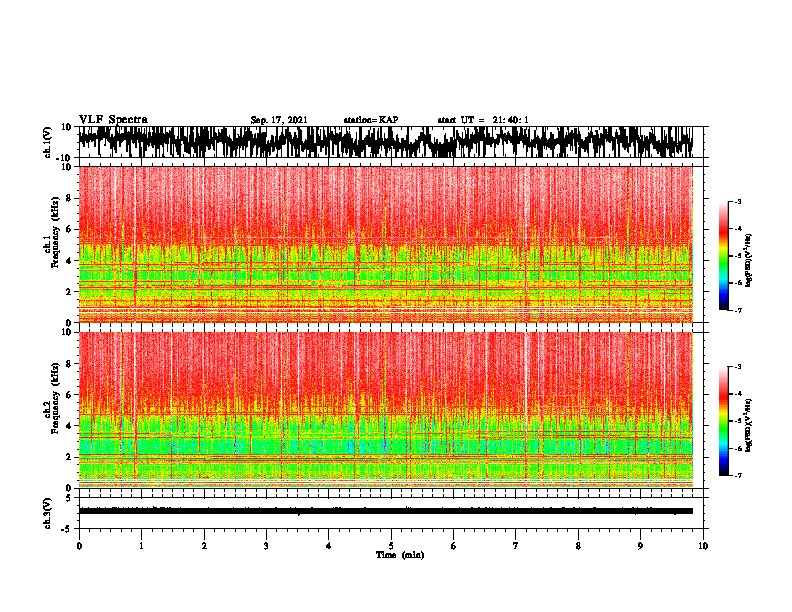Click the "Time (min)" axis title
Viewport: 792px width, 612px height.
[400, 555]
